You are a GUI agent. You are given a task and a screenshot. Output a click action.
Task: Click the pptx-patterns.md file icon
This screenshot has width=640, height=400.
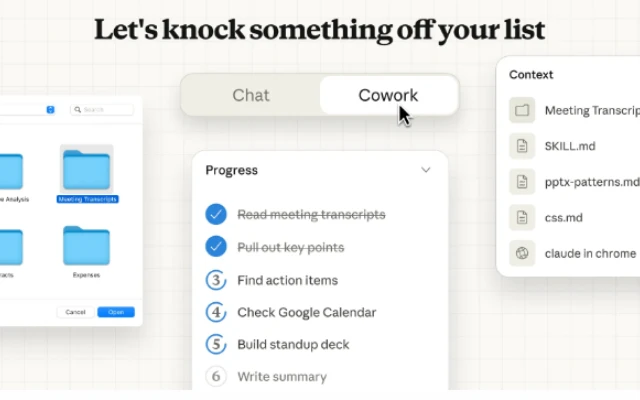click(x=522, y=182)
